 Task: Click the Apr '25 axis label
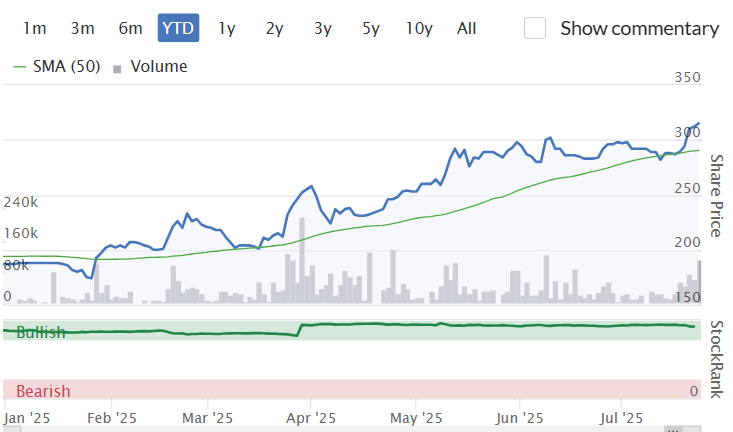311,418
